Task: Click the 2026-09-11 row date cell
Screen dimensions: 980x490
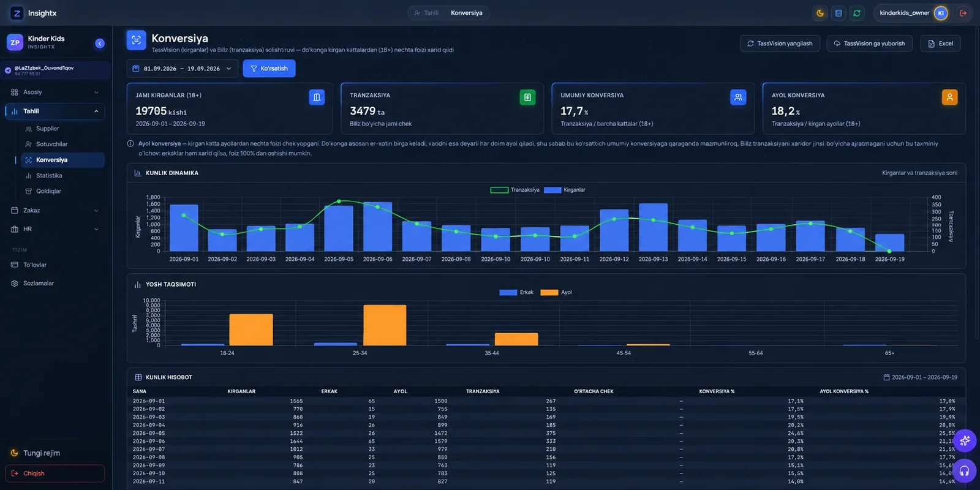Action: 149,481
